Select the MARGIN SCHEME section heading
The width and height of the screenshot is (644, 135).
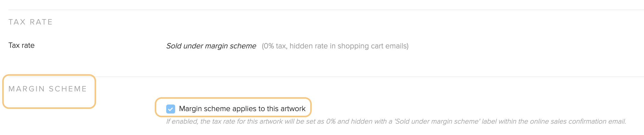coord(48,89)
